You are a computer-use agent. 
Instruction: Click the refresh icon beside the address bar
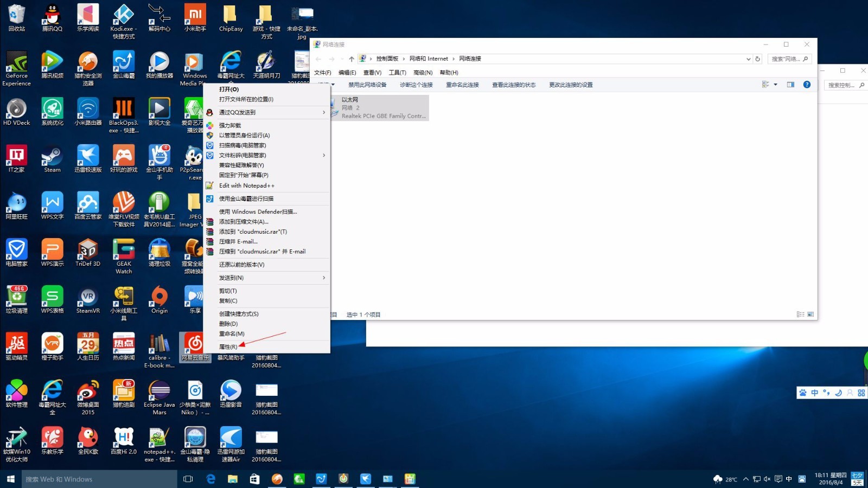tap(758, 59)
